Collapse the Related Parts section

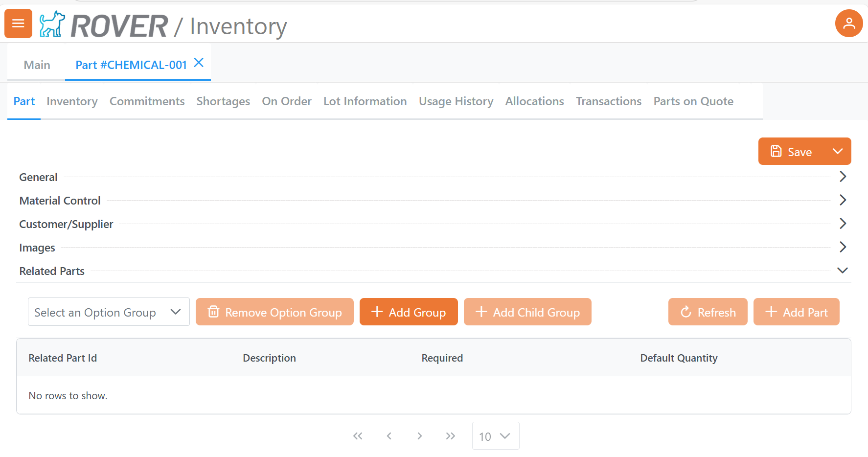pyautogui.click(x=843, y=271)
